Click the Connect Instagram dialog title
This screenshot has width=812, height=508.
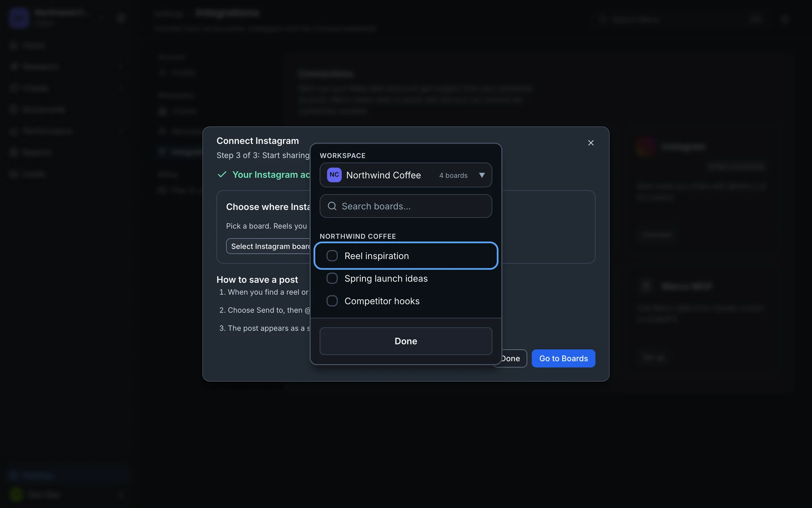tap(258, 141)
